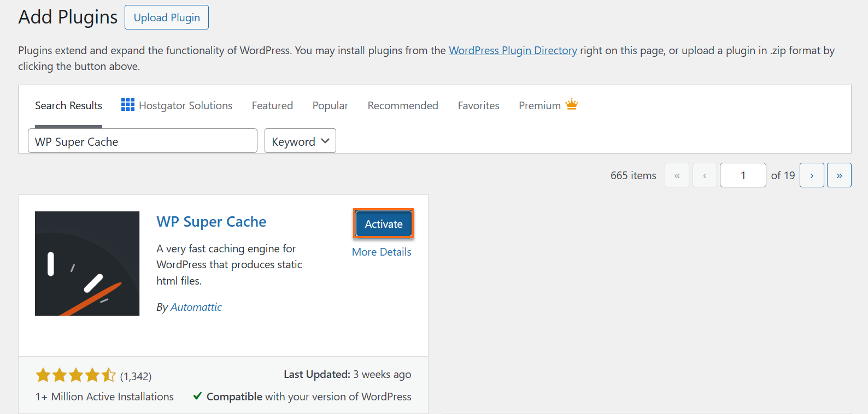Click the star rating icons
The height and width of the screenshot is (414, 868).
(75, 375)
